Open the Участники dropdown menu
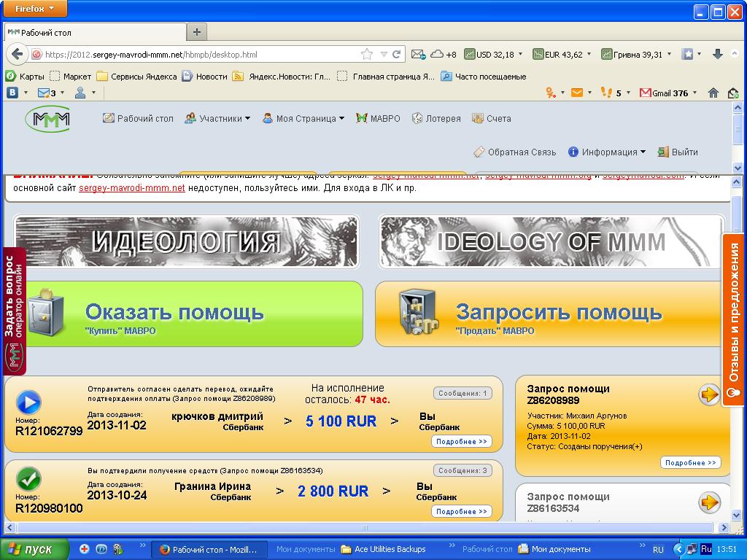The height and width of the screenshot is (560, 747). pos(217,119)
